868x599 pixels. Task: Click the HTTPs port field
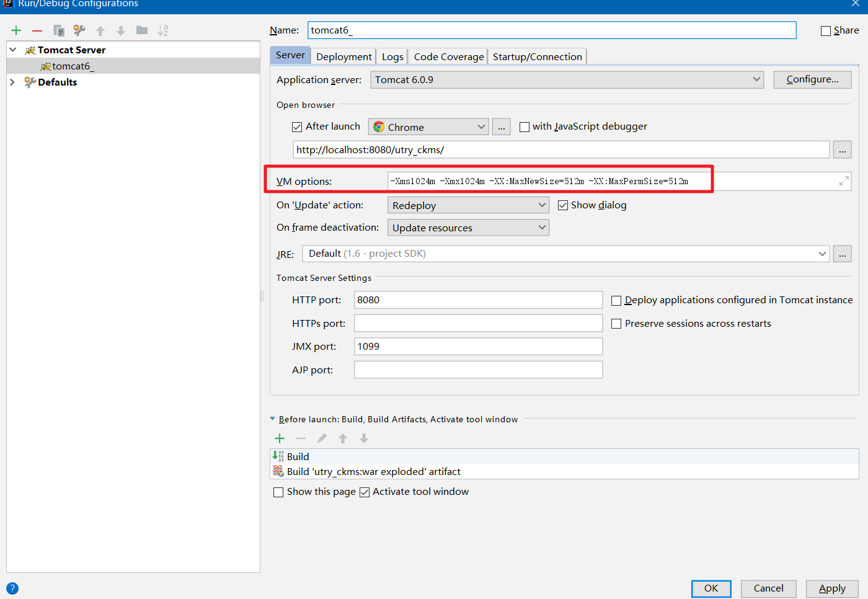point(478,323)
